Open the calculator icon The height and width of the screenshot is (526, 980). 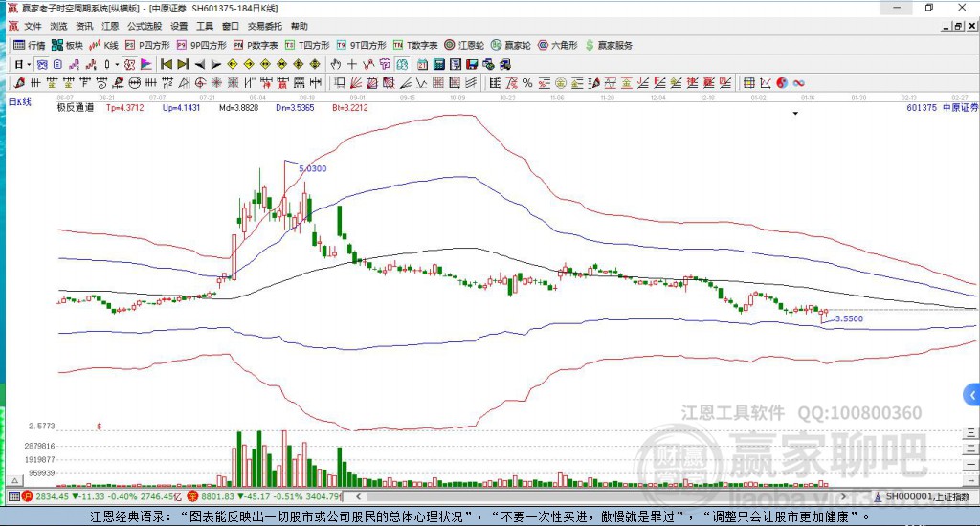pos(438,64)
